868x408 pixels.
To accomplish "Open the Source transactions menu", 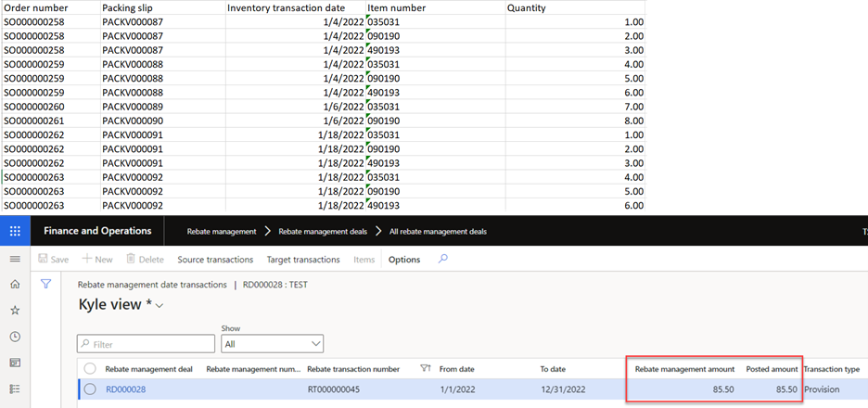I will [215, 260].
